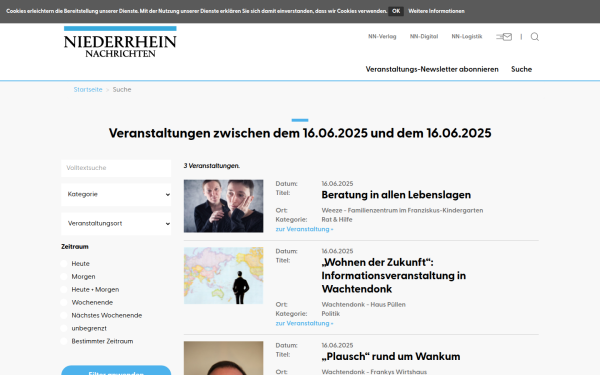This screenshot has width=600, height=375.
Task: Click the title Plausch rund um Wankum
Action: [391, 356]
